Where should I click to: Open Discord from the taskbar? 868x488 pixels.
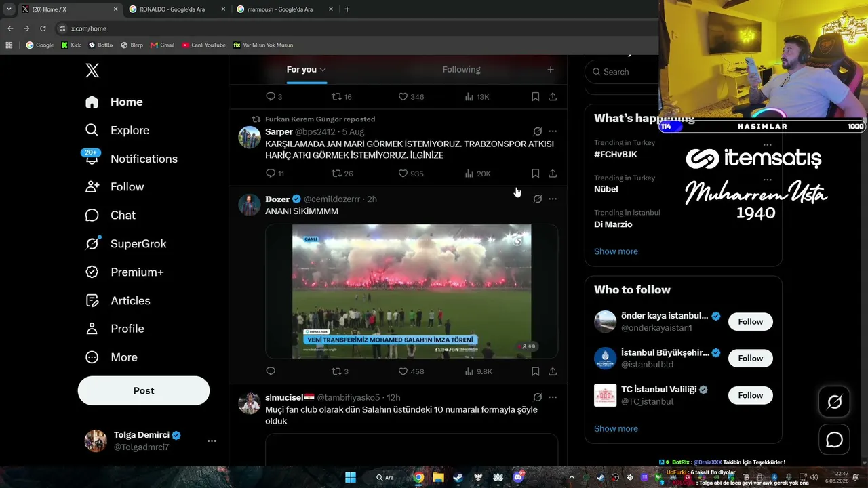pyautogui.click(x=519, y=477)
